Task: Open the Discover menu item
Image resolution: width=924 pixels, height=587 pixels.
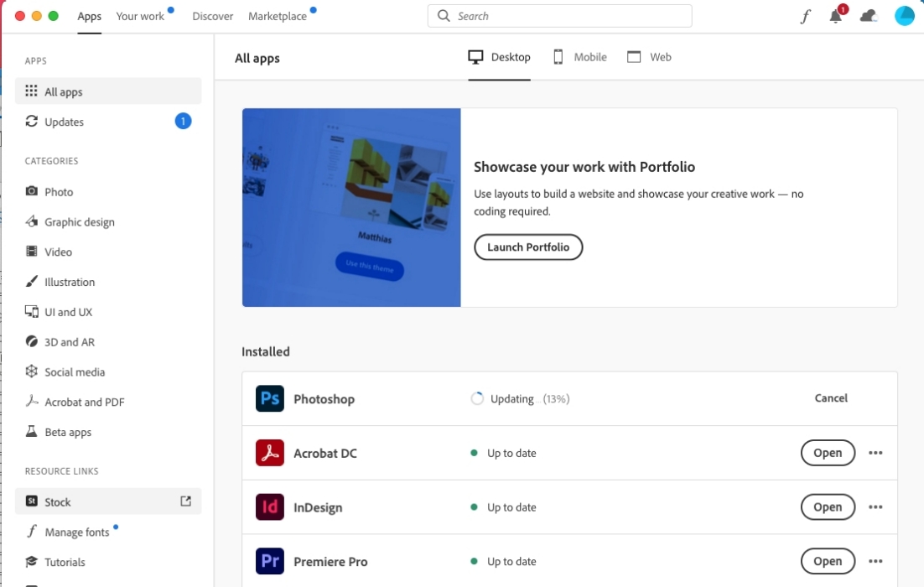Action: (213, 16)
